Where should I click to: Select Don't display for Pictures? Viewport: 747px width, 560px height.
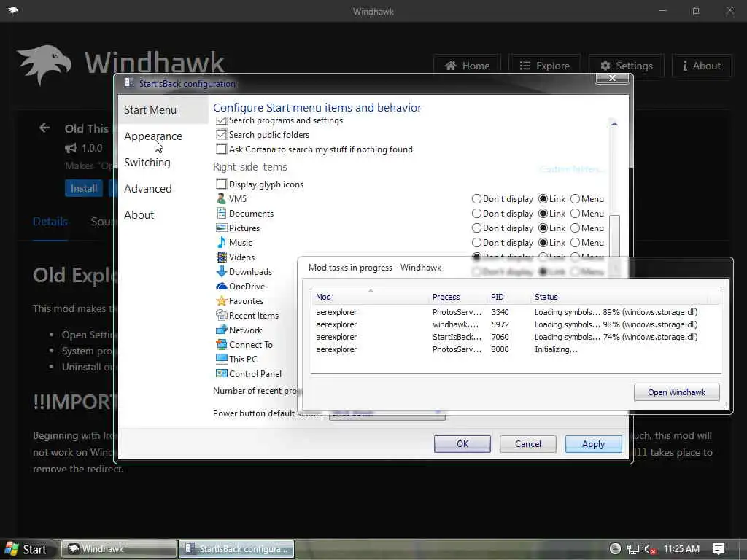[476, 228]
